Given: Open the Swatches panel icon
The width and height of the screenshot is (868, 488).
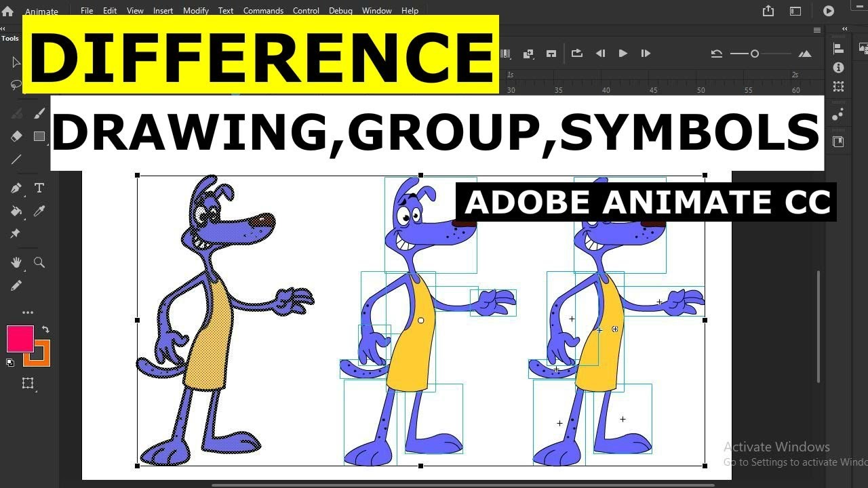Looking at the screenshot, I should click(839, 114).
